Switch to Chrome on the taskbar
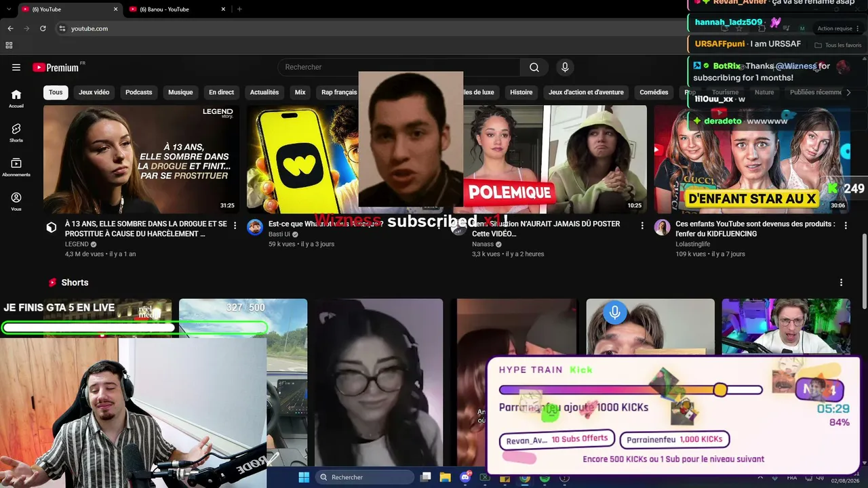Screen dimensions: 868x488 point(525,478)
